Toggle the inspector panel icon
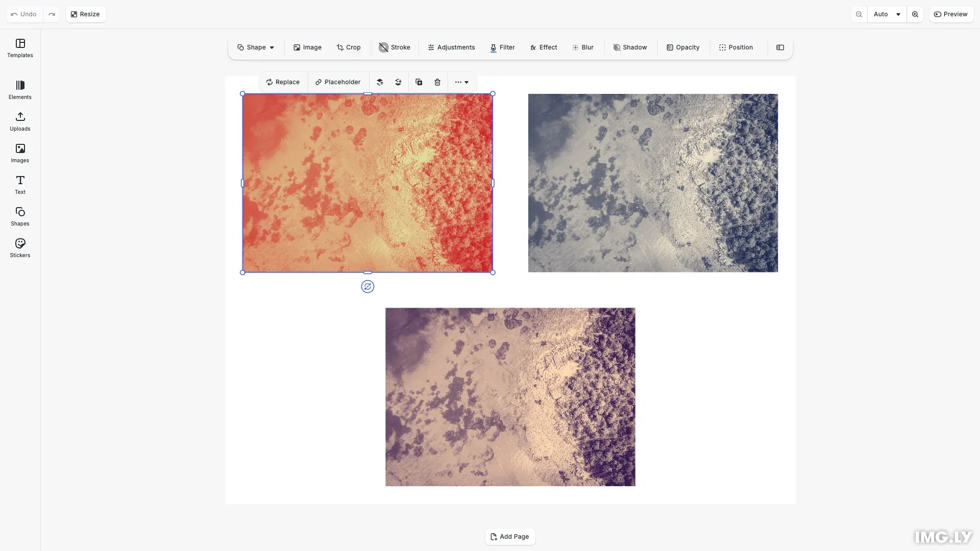980x551 pixels. [780, 47]
